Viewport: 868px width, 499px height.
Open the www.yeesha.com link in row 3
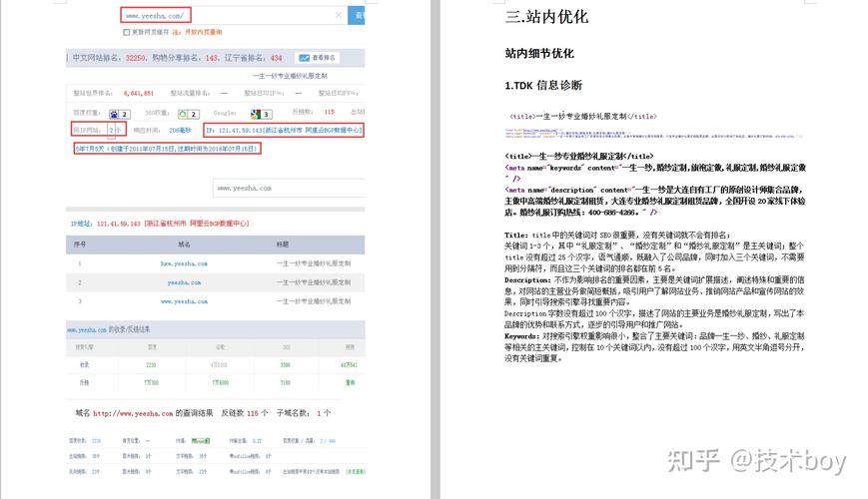184,301
